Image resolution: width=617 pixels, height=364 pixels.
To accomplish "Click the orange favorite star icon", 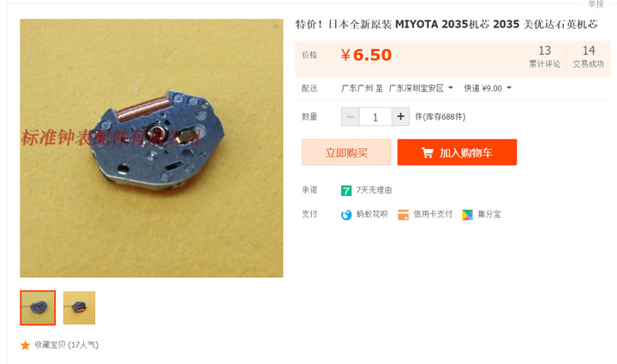I will [25, 345].
